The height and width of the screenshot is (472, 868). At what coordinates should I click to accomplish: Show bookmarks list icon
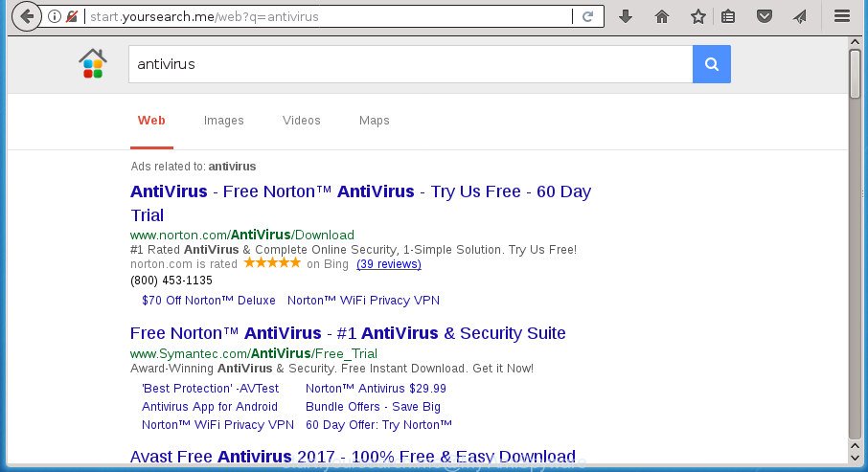coord(728,16)
